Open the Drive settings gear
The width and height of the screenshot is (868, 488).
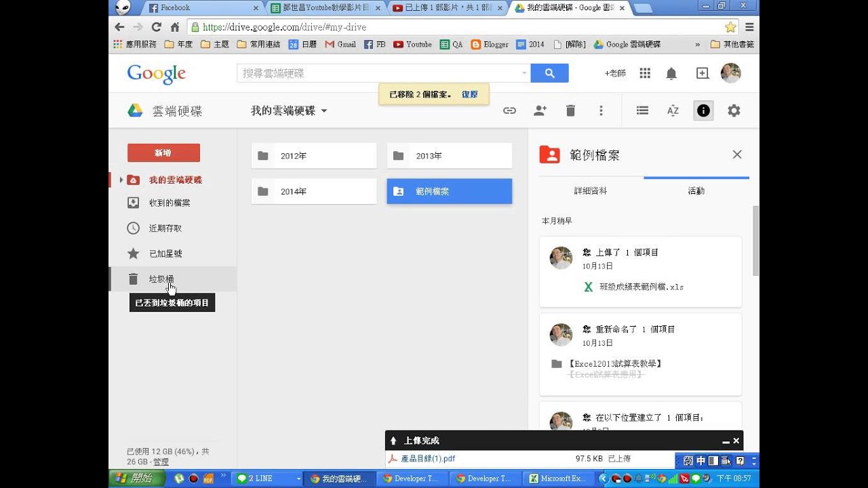734,110
